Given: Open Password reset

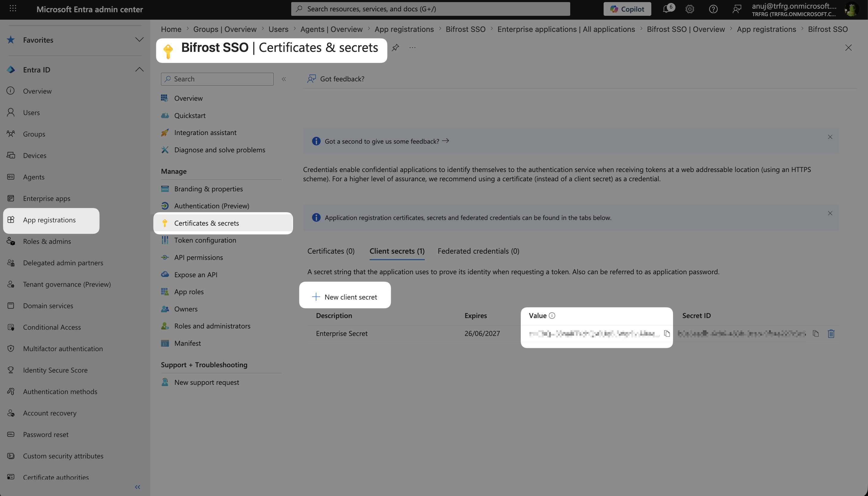Looking at the screenshot, I should click(46, 434).
